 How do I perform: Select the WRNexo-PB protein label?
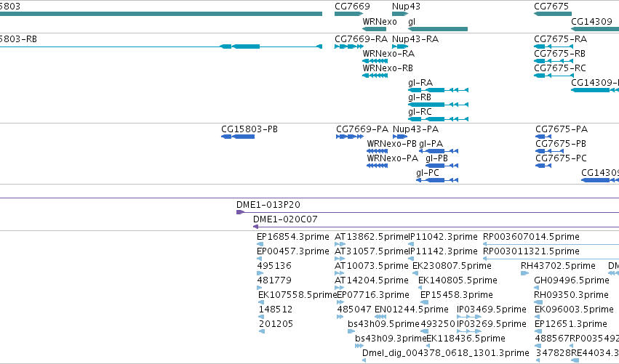click(391, 144)
